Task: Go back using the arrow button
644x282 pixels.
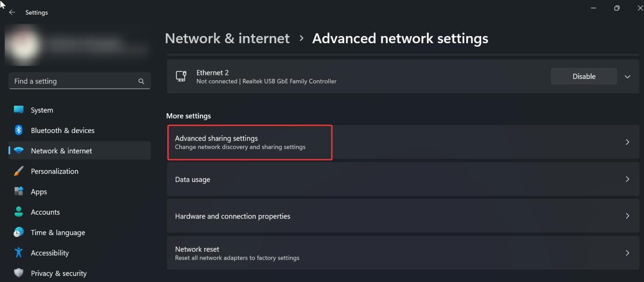Action: click(x=12, y=12)
